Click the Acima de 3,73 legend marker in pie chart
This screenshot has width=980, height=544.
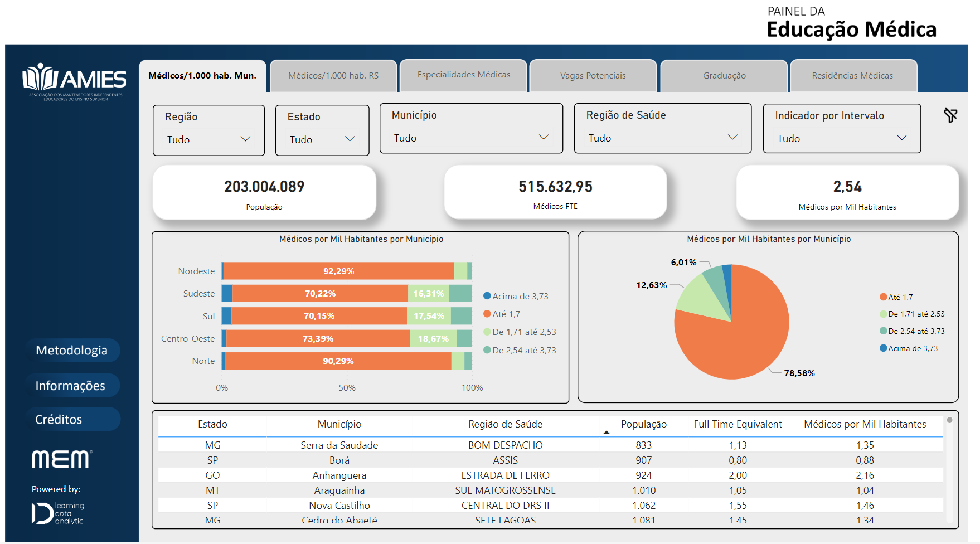tap(883, 348)
